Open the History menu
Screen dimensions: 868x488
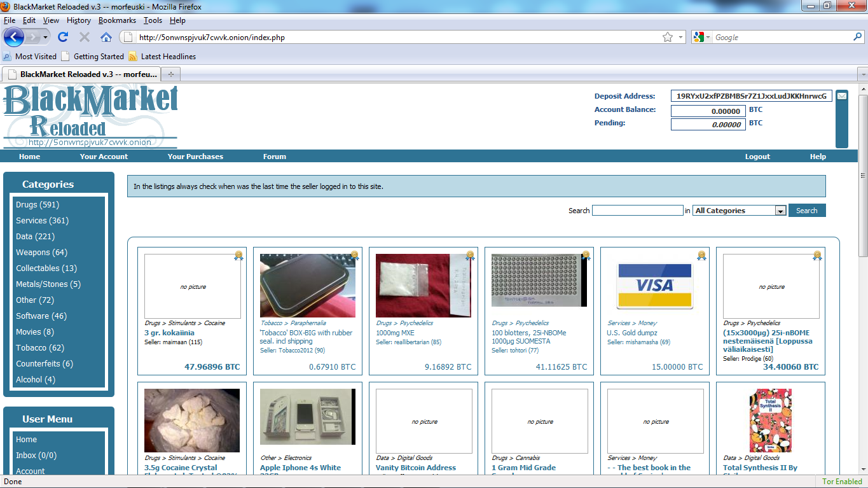[79, 20]
